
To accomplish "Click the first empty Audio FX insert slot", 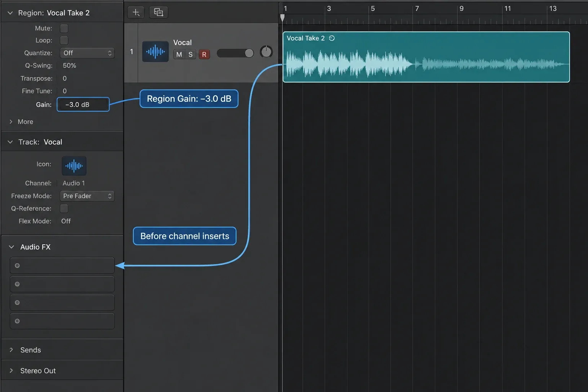I will point(62,265).
